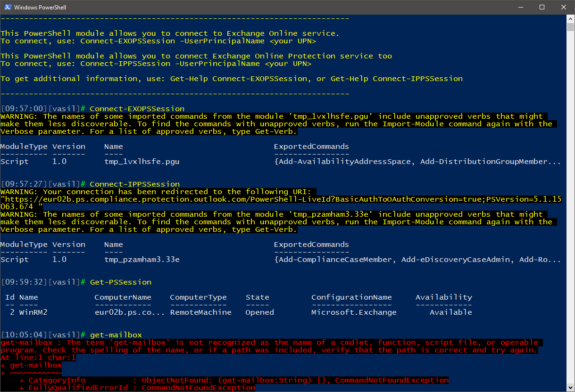Click the vertical scrollbar thumb
This screenshot has height=392, width=575.
point(570,26)
